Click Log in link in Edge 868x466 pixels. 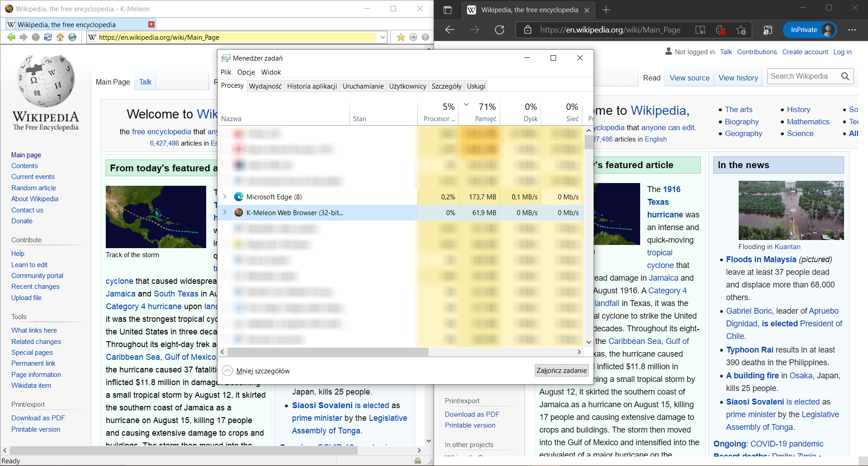tap(842, 52)
